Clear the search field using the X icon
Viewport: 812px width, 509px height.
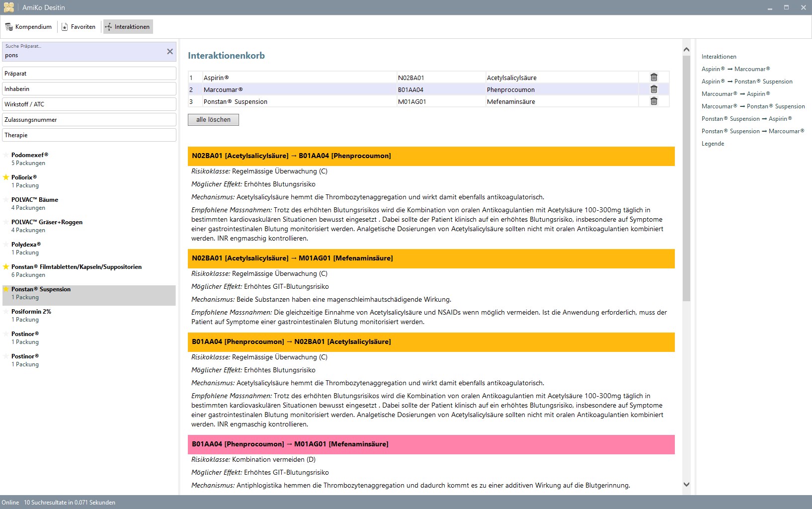coord(169,51)
